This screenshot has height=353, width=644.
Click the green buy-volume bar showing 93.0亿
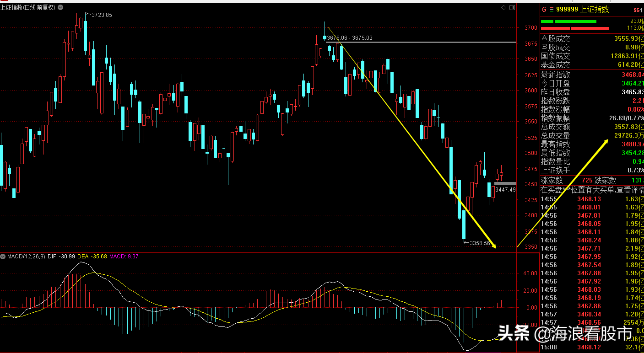pos(568,21)
